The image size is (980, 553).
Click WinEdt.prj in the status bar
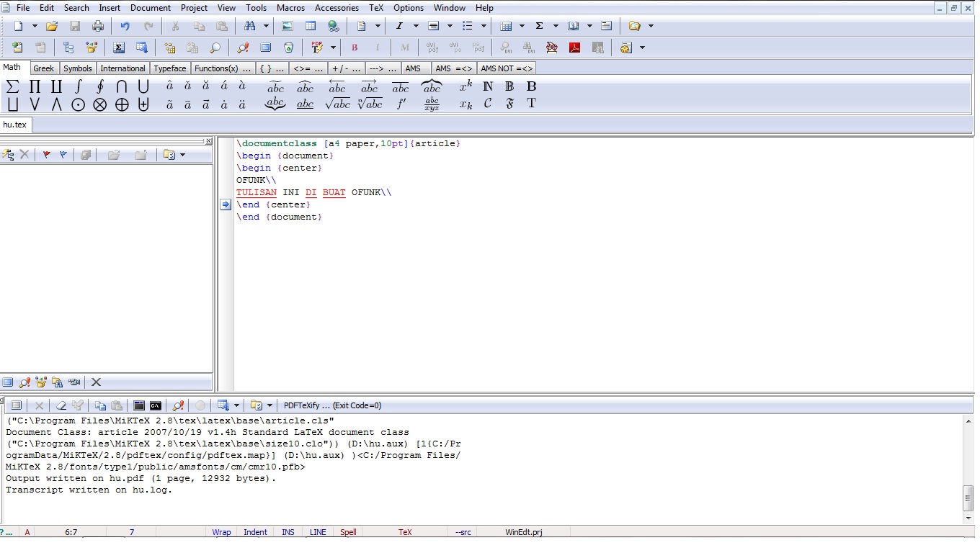[524, 532]
